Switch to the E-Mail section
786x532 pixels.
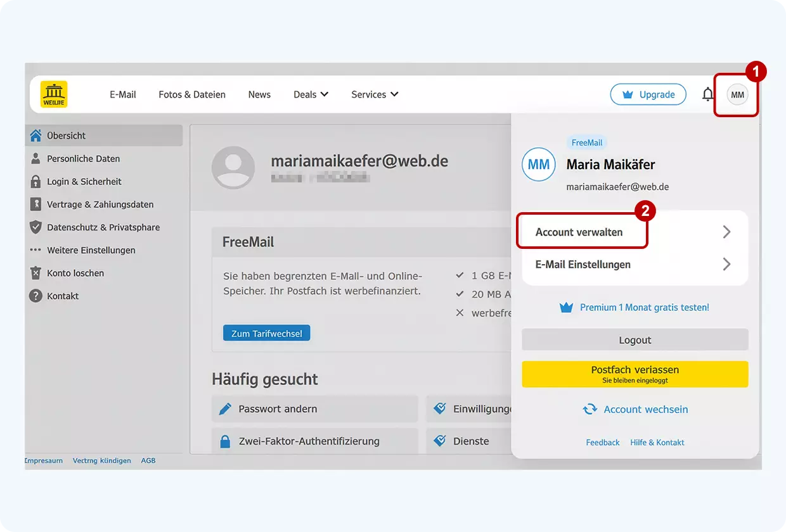click(x=122, y=94)
